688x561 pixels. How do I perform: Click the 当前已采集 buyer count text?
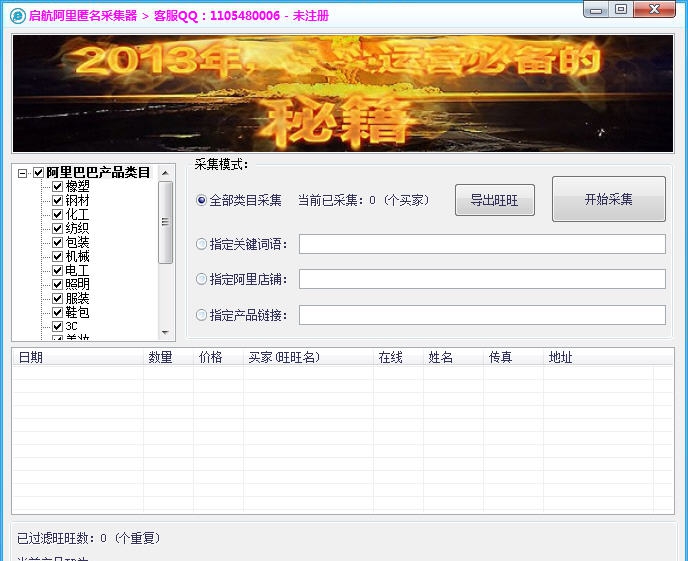pos(364,200)
